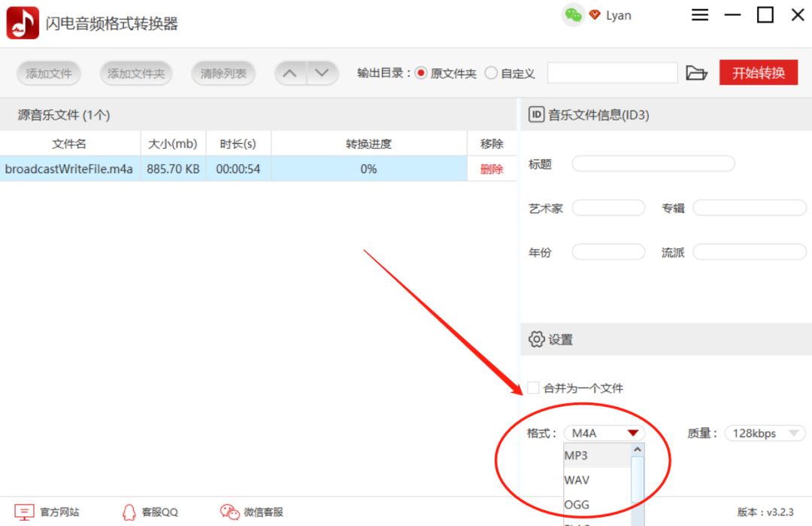This screenshot has width=812, height=526.
Task: Remove file using red 删除 link
Action: [x=492, y=169]
